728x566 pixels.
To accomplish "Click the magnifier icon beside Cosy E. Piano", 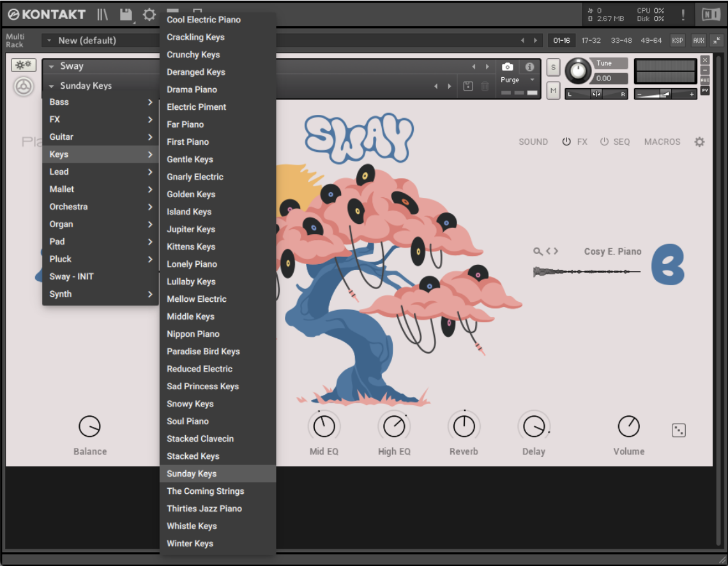I will pos(537,251).
